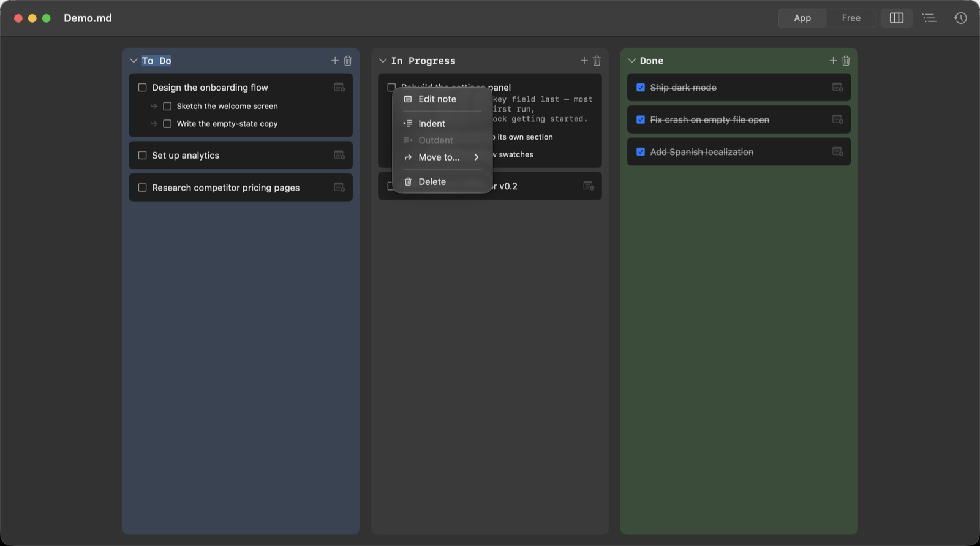The image size is (980, 546).
Task: Choose Edit note from context menu
Action: [442, 99]
